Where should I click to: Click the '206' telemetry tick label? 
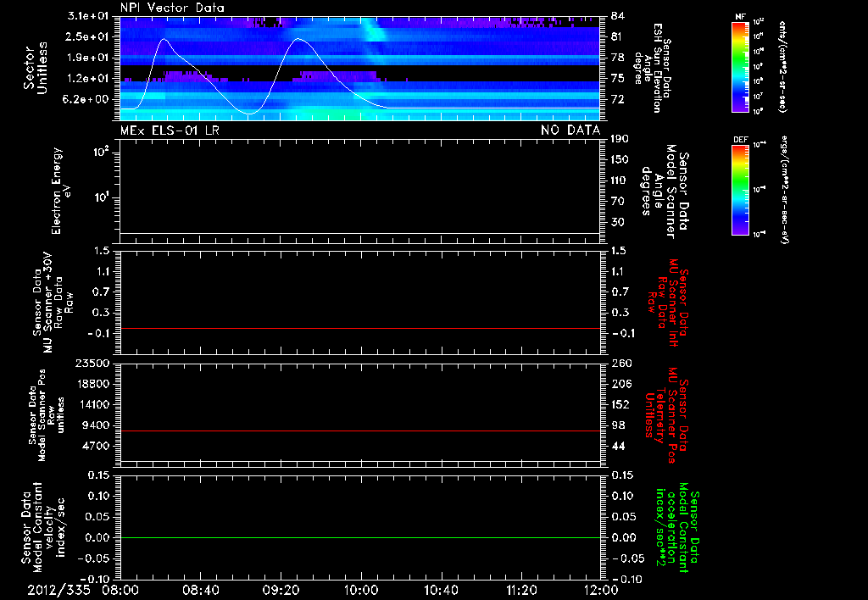pyautogui.click(x=620, y=384)
